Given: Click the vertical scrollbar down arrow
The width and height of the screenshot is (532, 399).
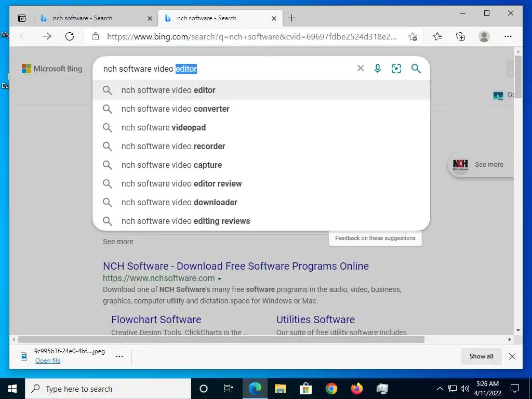Looking at the screenshot, I should coord(518,330).
